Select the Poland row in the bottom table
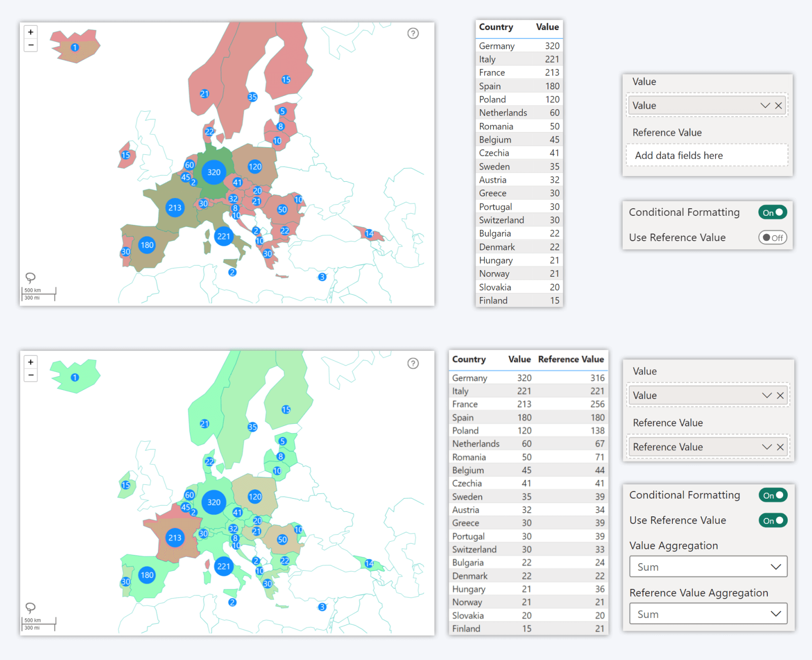Viewport: 812px width, 660px height. [x=528, y=431]
